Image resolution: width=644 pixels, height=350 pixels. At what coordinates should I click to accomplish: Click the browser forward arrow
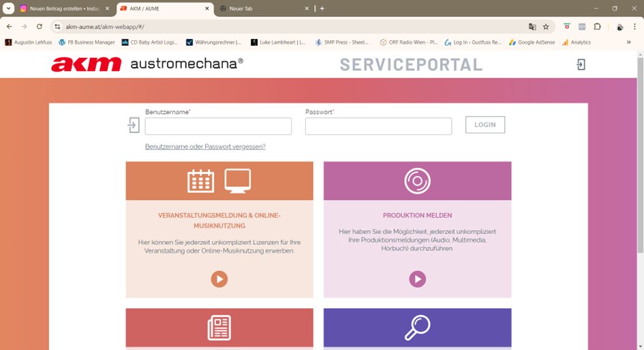click(25, 27)
